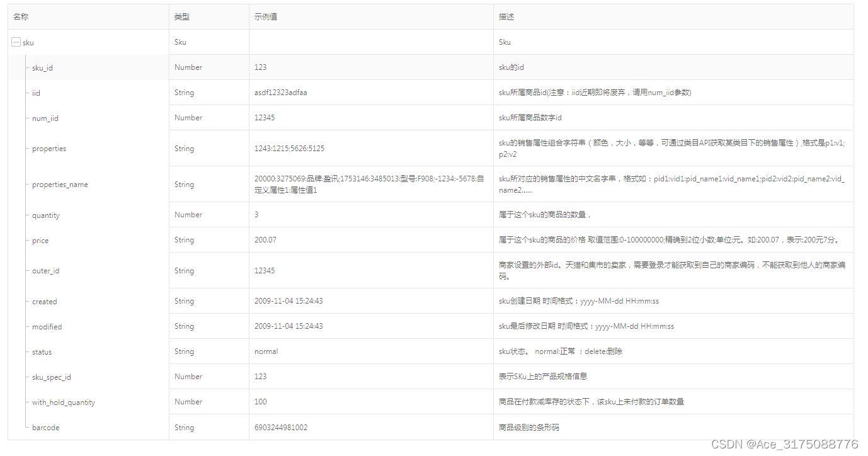868x456 pixels.
Task: Select the properties row
Action: click(49, 149)
